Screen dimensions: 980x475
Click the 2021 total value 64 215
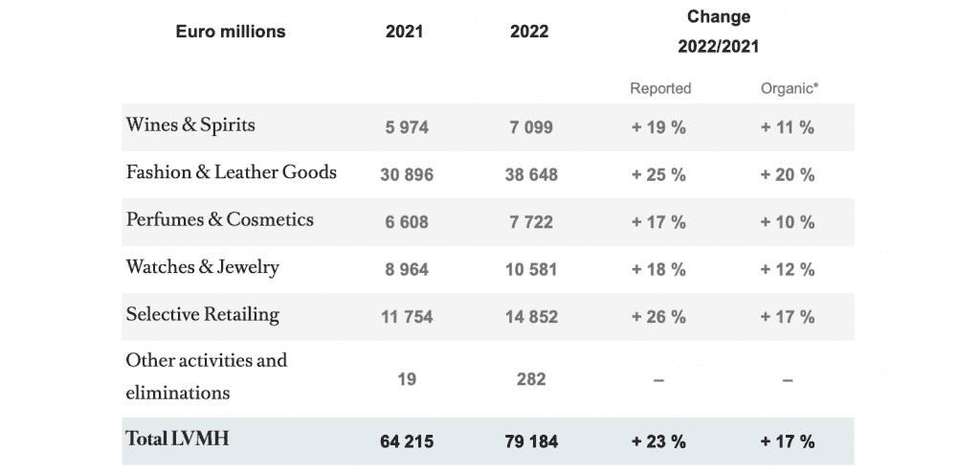(406, 441)
